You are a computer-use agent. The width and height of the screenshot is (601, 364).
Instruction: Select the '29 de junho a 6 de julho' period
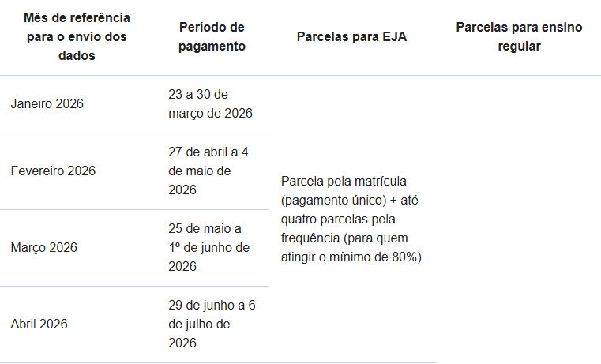[210, 324]
